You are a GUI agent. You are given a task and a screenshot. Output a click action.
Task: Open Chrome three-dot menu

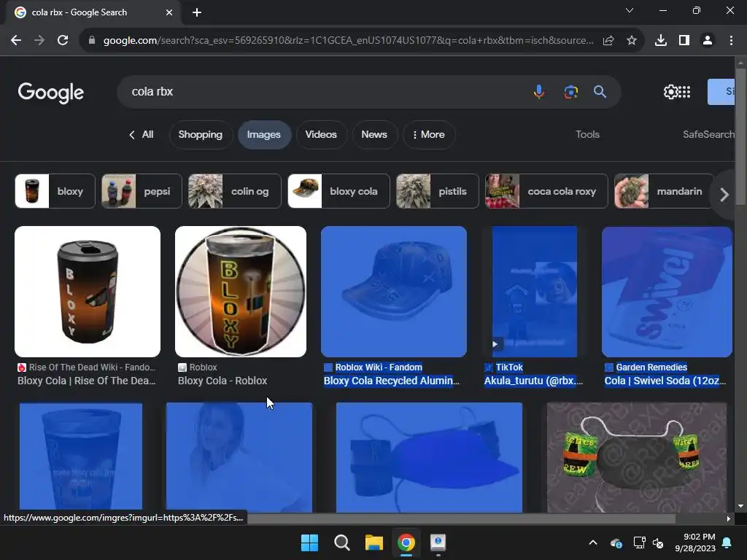coord(731,41)
